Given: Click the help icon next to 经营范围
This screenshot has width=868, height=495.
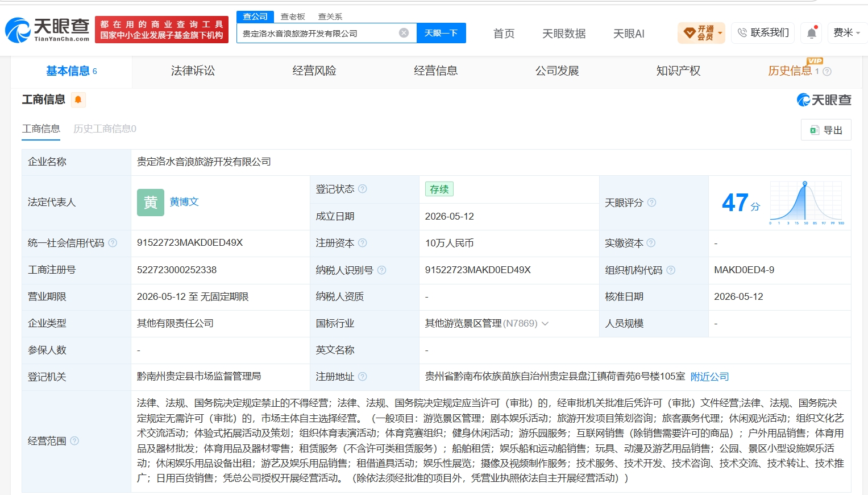Looking at the screenshot, I should click(x=74, y=441).
